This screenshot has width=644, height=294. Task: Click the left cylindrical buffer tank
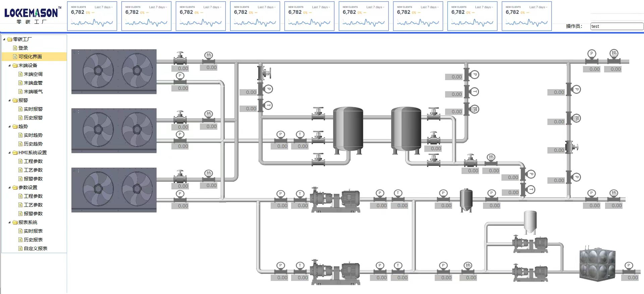point(348,130)
